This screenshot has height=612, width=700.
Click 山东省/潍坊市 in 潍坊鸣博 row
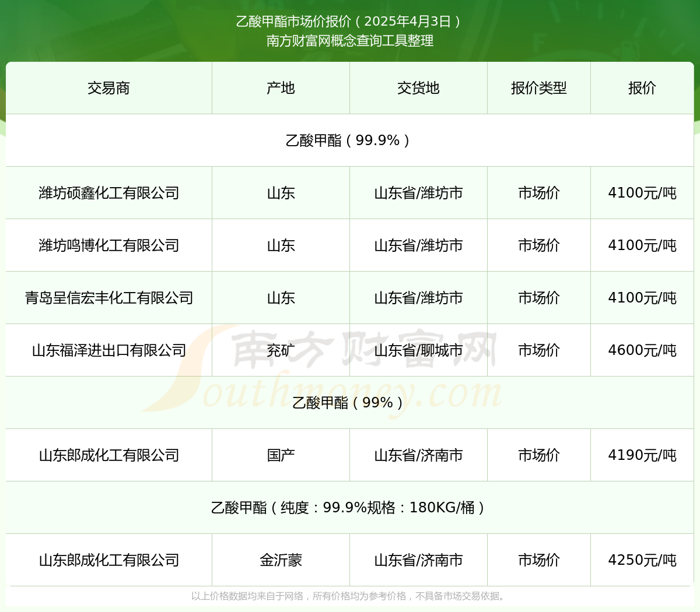click(418, 245)
